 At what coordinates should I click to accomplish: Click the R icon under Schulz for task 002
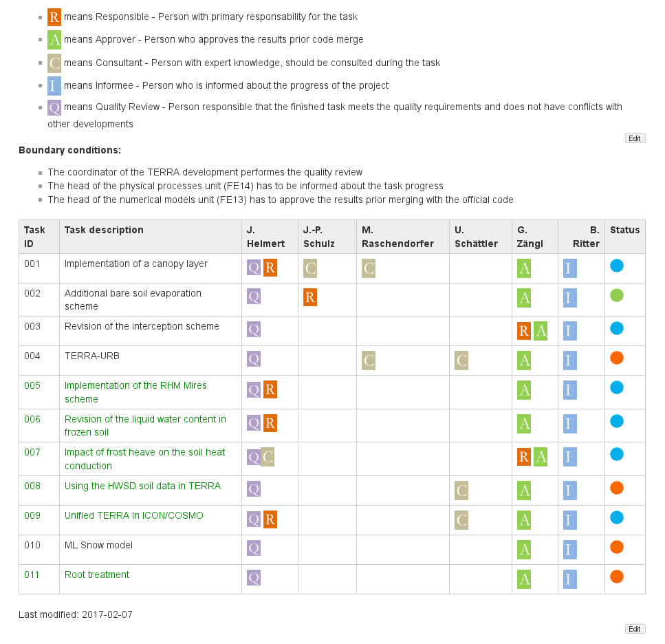pos(310,297)
